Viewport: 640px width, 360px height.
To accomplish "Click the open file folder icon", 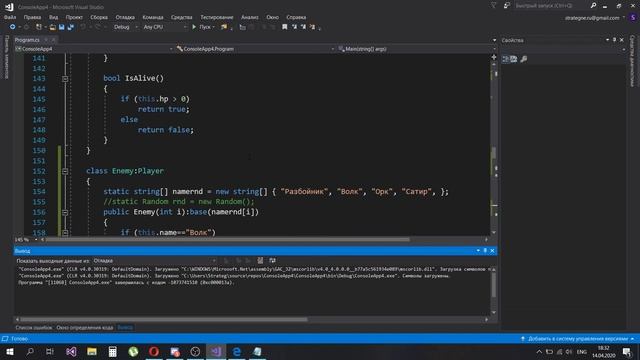I will pyautogui.click(x=52, y=27).
